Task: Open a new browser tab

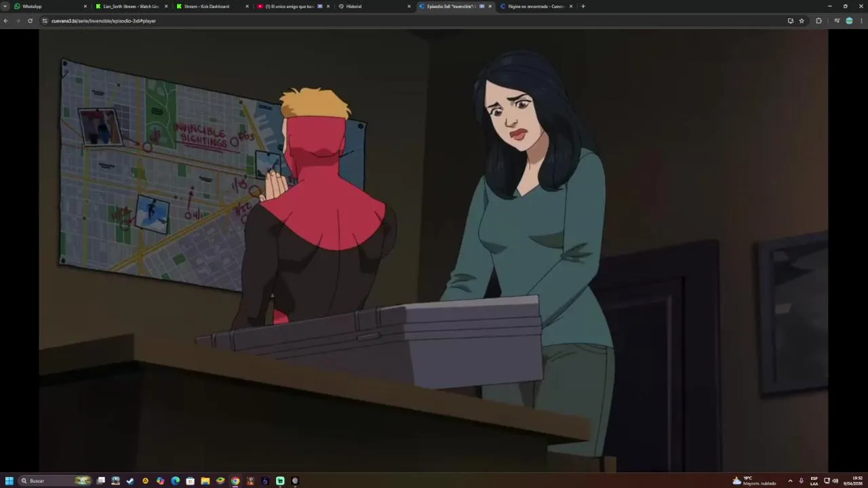Action: coord(583,6)
